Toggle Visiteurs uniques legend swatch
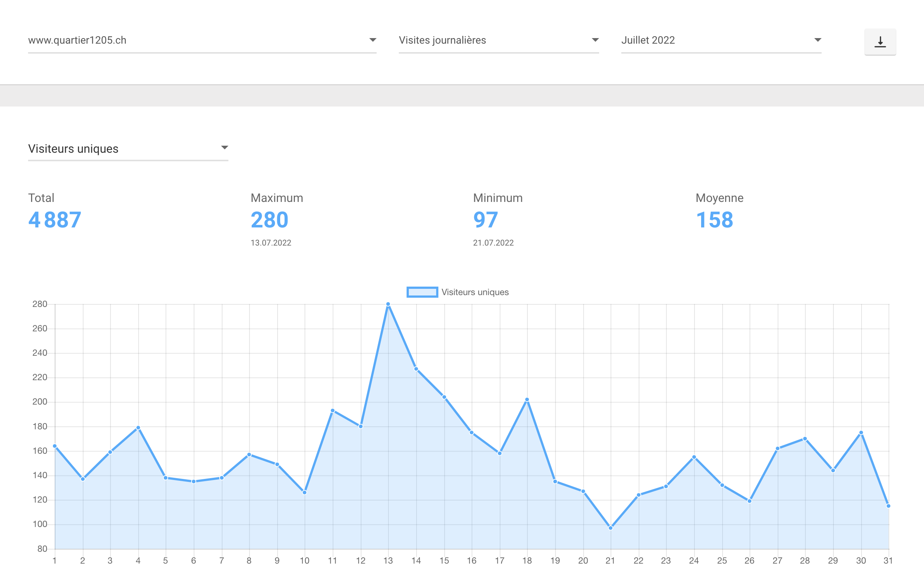 point(422,292)
